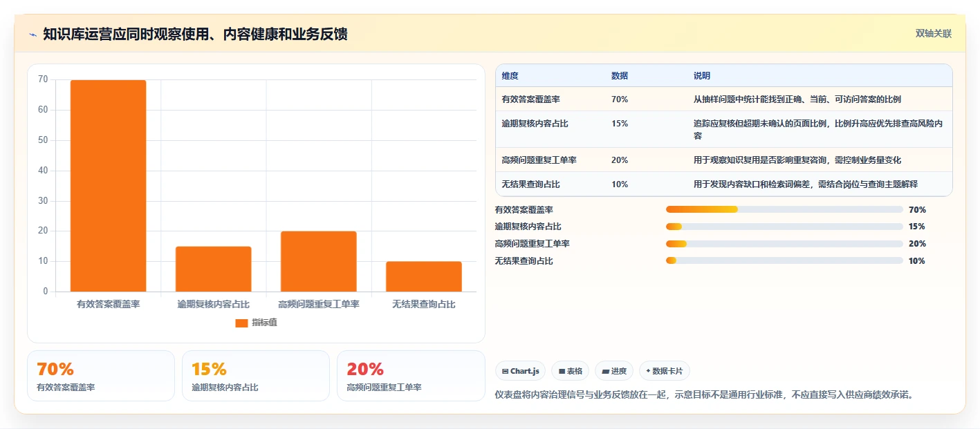Click the 70% value in the table

[620, 99]
